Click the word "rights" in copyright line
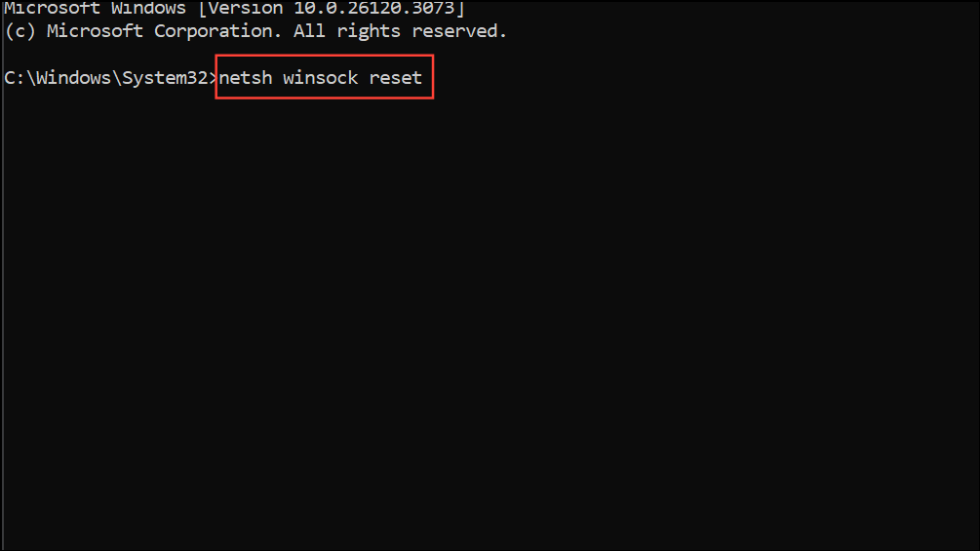The height and width of the screenshot is (551, 980). [x=369, y=31]
